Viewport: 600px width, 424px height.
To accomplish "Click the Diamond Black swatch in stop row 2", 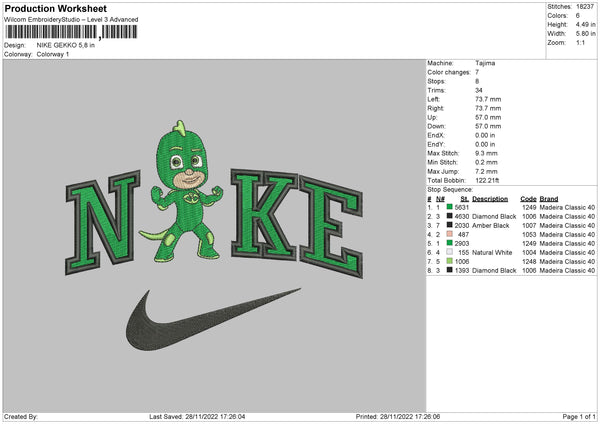I will (450, 216).
